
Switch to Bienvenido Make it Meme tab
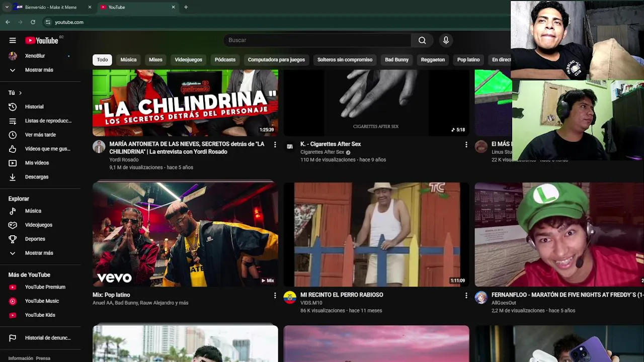[x=50, y=7]
